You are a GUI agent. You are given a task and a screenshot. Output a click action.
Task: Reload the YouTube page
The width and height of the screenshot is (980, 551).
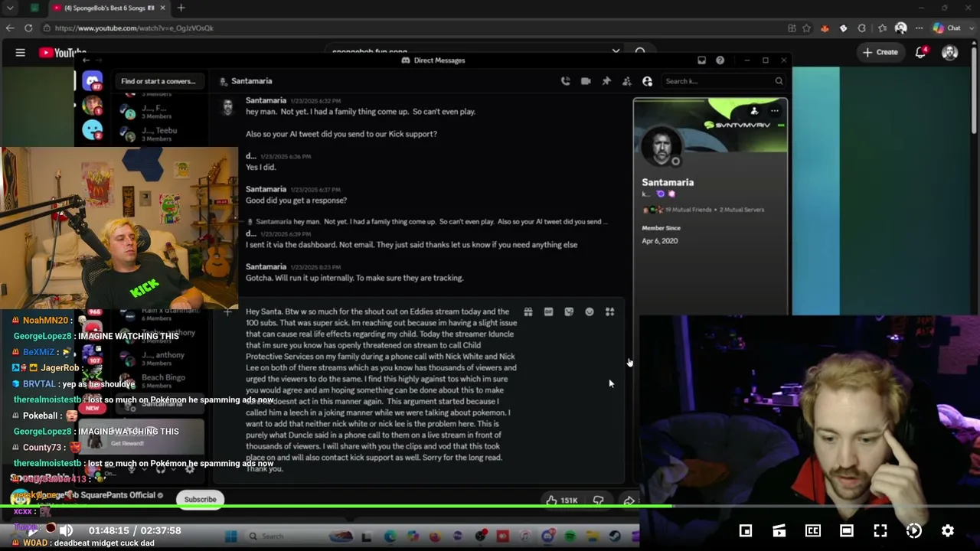(x=28, y=28)
